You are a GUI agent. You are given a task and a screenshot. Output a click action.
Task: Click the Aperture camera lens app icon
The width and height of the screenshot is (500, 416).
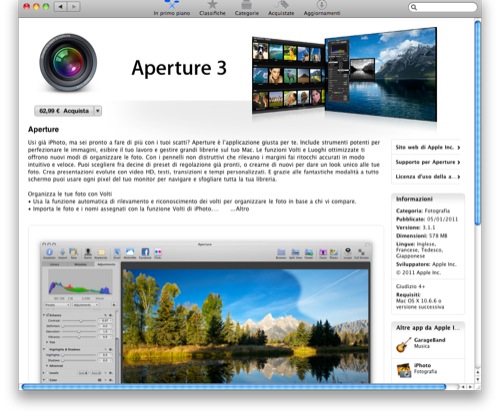68,62
